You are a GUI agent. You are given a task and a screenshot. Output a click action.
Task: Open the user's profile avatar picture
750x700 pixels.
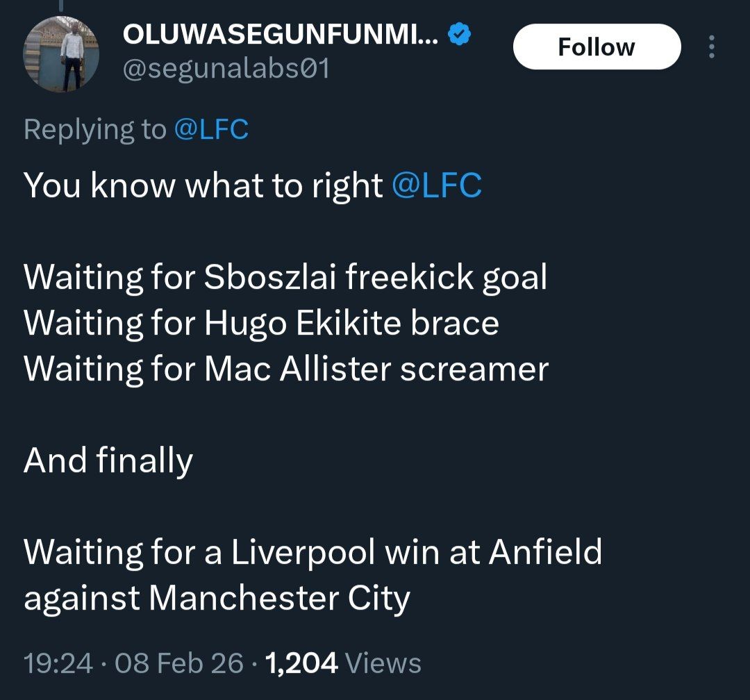click(x=61, y=54)
